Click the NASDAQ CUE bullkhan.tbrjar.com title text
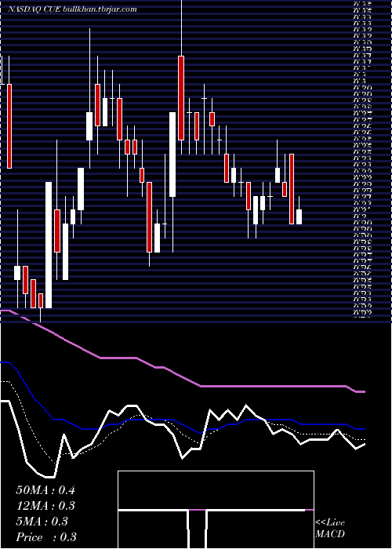392x549 pixels. tap(72, 9)
